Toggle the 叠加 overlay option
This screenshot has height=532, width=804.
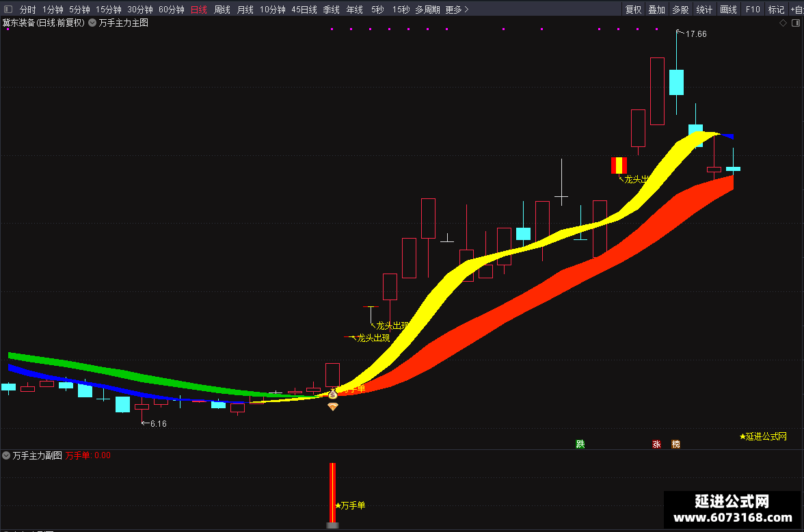(x=657, y=10)
